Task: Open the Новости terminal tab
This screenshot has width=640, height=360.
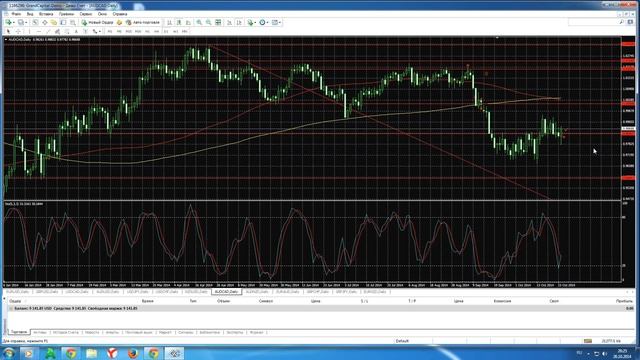Action: click(x=92, y=333)
